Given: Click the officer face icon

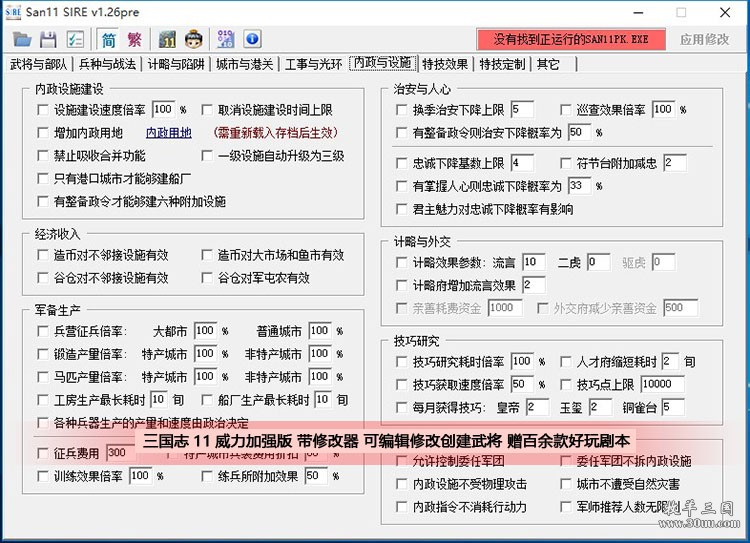Looking at the screenshot, I should [194, 39].
